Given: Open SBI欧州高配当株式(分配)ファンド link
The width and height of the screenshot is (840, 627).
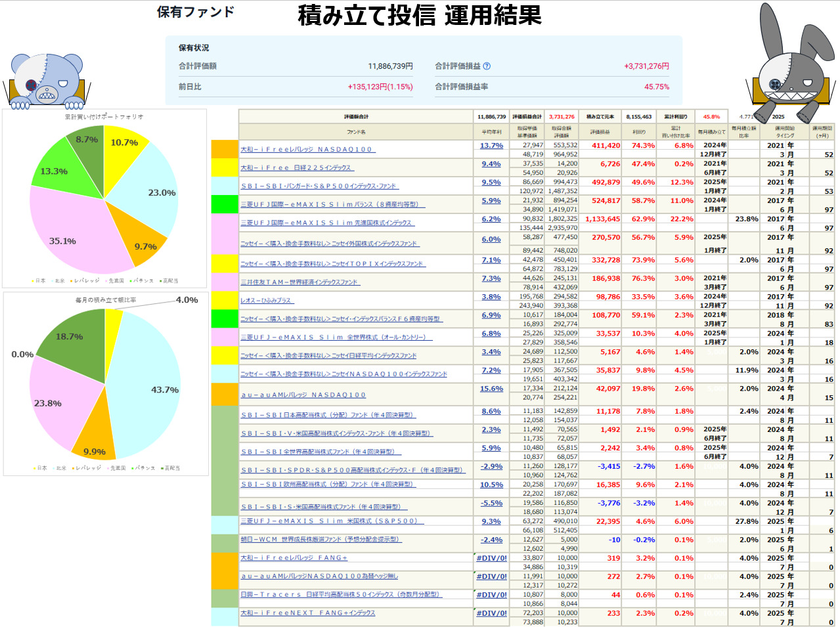Looking at the screenshot, I should 328,485.
